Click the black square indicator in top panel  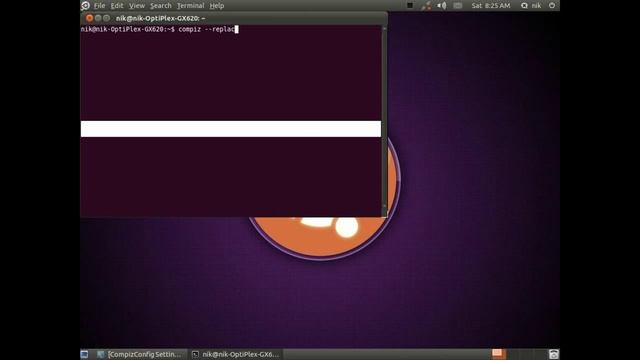[x=410, y=5]
